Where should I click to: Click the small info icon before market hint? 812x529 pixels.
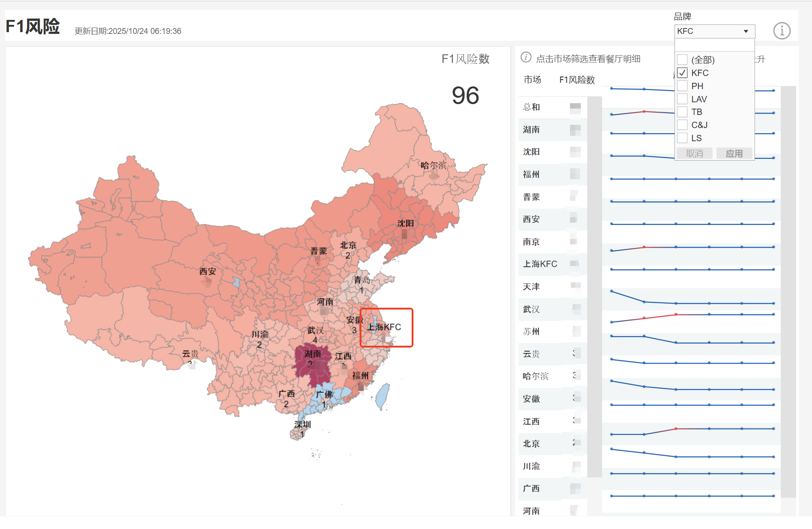coord(526,57)
